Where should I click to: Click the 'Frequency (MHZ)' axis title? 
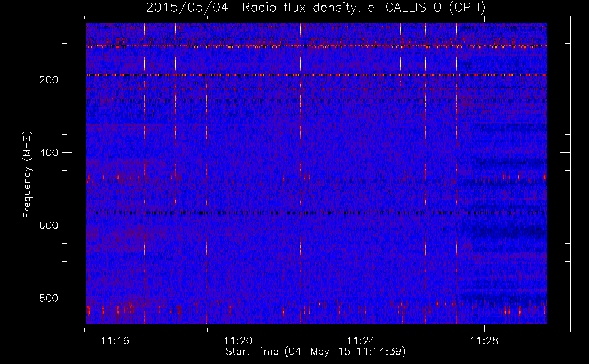28,175
